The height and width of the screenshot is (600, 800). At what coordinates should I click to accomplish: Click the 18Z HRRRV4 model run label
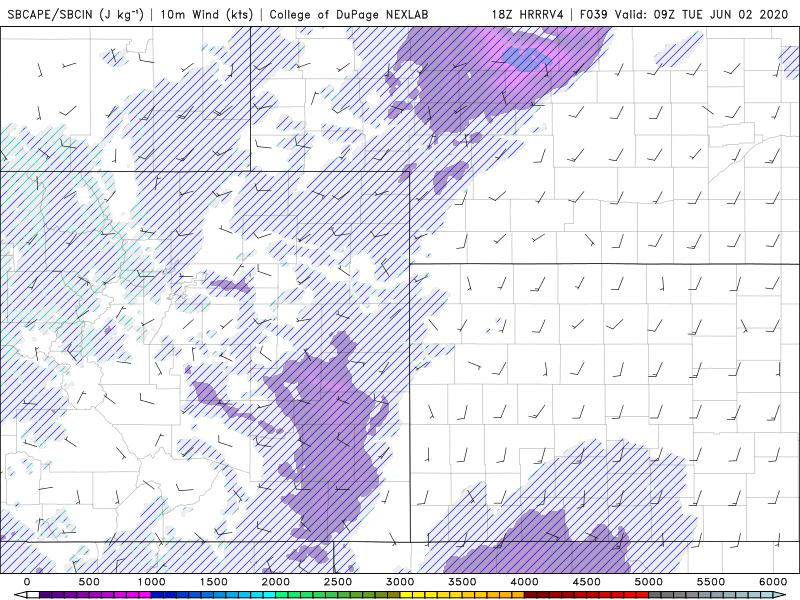[x=527, y=14]
